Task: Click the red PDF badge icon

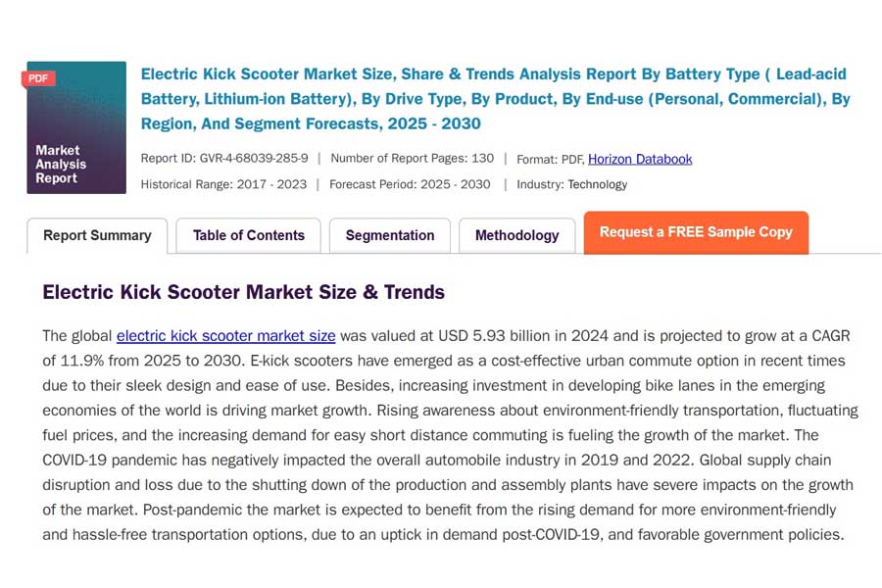Action: [x=38, y=76]
